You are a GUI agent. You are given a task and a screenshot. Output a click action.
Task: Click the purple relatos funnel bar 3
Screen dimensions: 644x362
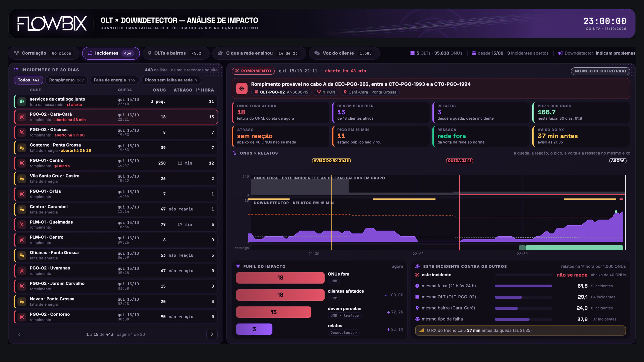(x=254, y=329)
